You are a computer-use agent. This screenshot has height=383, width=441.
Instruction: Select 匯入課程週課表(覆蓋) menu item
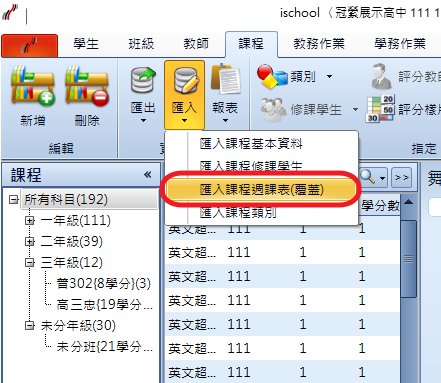pos(261,190)
